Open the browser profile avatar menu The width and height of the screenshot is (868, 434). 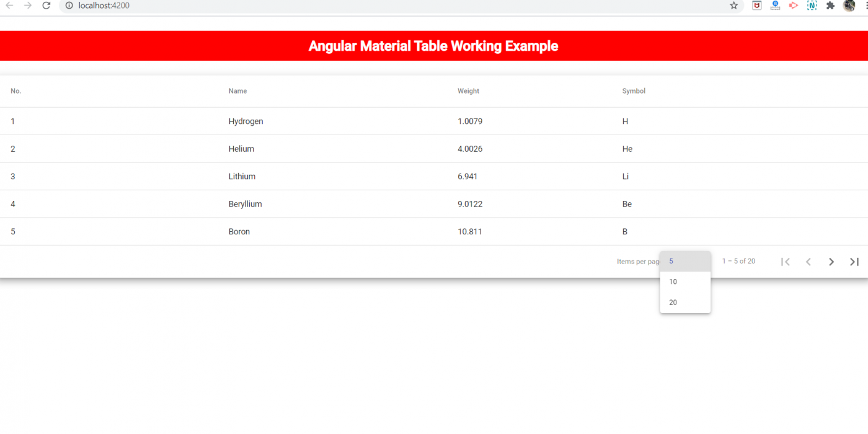tap(849, 6)
